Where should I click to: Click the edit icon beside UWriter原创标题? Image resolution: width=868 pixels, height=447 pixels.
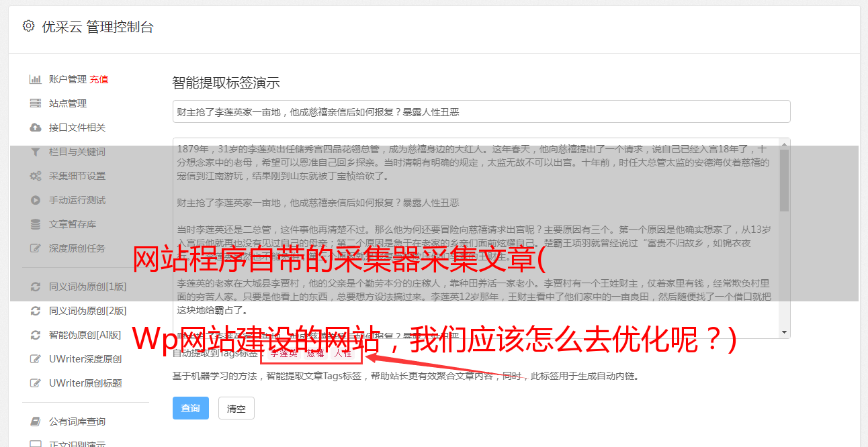[36, 383]
